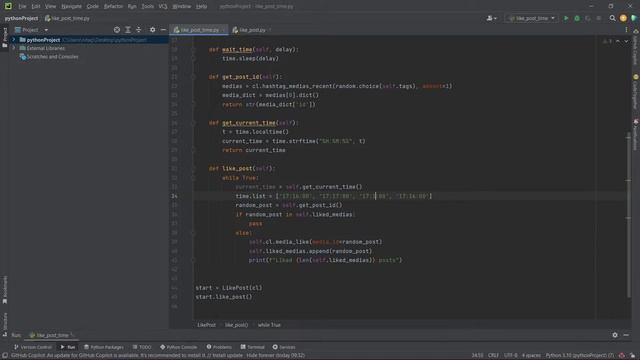Open like_post_time run configuration dropdown
Viewport: 640px width, 360px height.
click(x=532, y=18)
